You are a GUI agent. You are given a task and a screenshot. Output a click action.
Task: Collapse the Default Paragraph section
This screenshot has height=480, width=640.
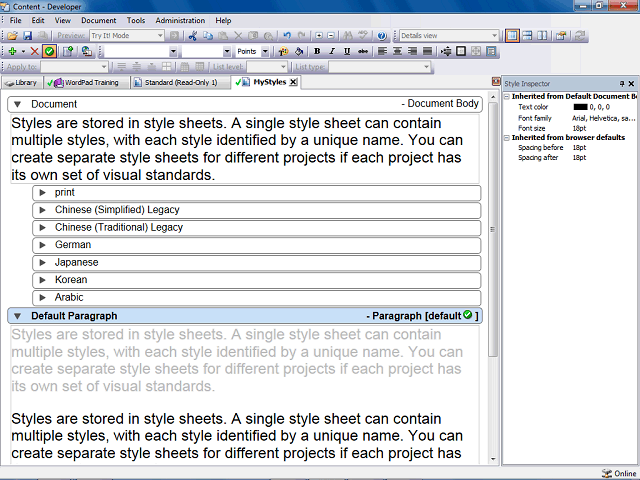click(x=17, y=316)
